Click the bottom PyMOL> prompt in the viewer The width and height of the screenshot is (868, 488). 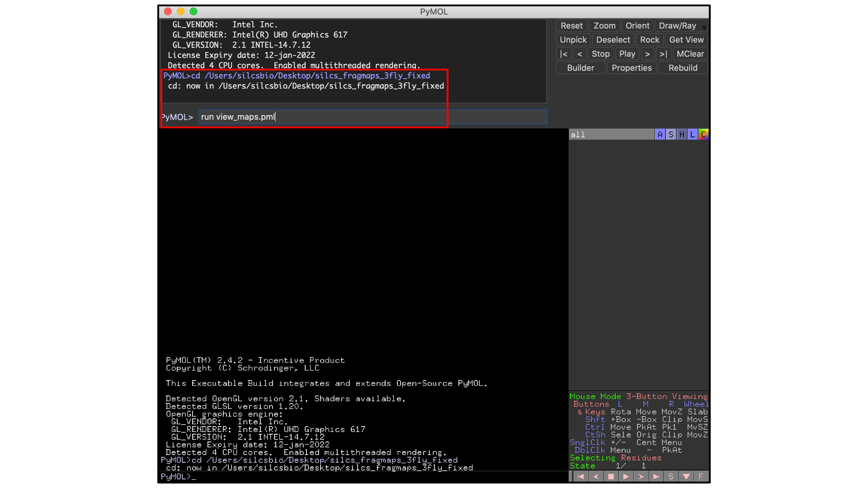(179, 476)
